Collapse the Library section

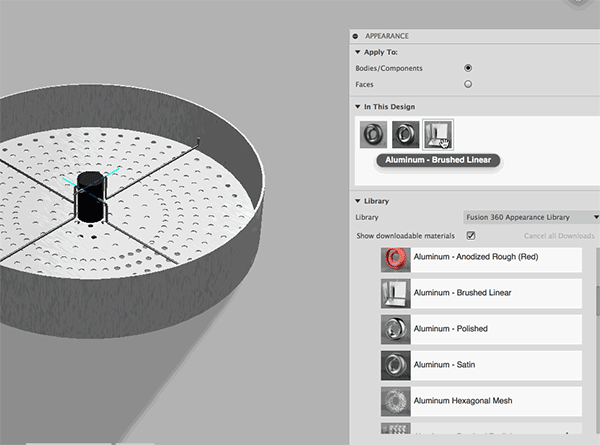tap(357, 201)
